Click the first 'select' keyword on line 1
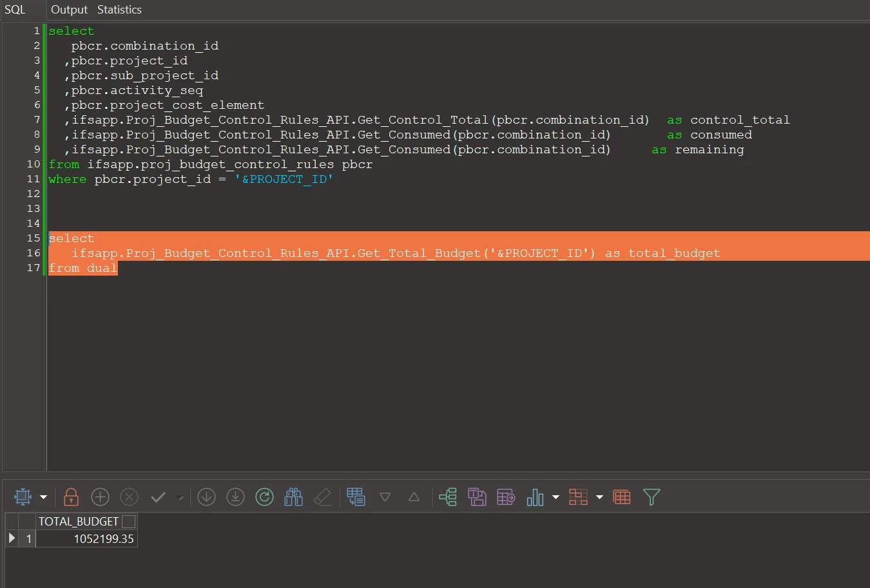The width and height of the screenshot is (870, 588). pos(72,31)
